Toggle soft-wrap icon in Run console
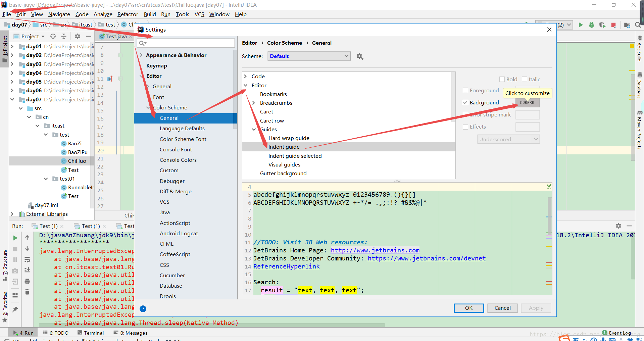Image resolution: width=644 pixels, height=341 pixels. [x=27, y=259]
